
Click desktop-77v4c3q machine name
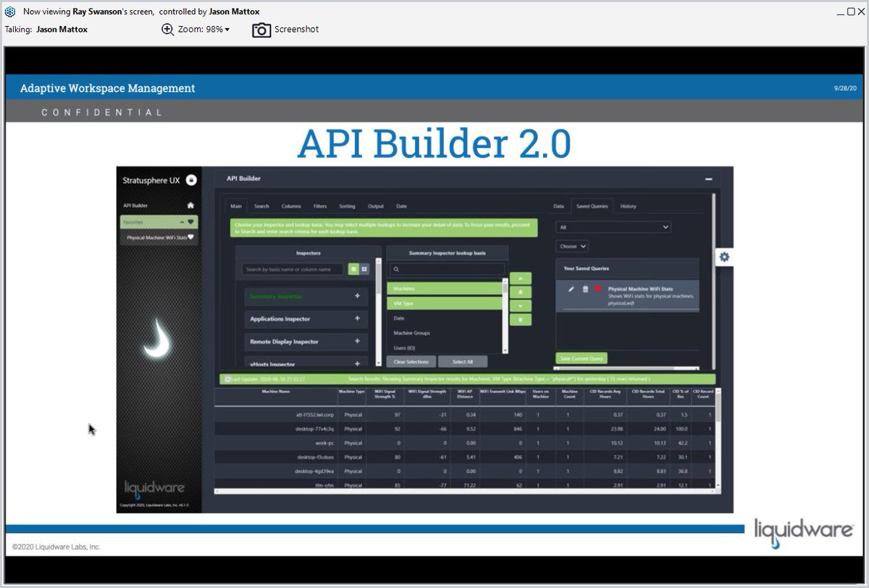coord(314,429)
